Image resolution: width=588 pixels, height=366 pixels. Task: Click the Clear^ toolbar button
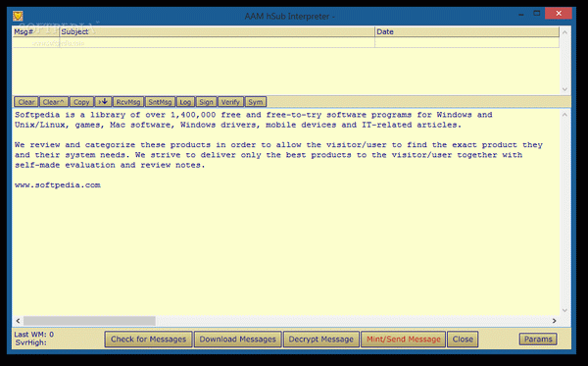tap(54, 102)
